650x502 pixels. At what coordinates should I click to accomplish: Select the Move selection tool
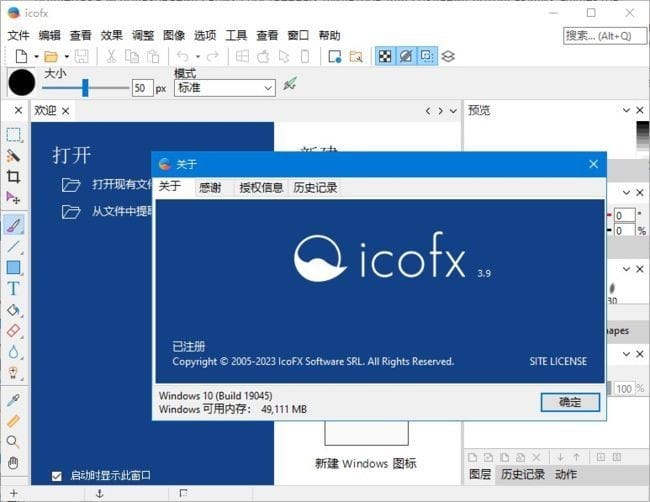pos(13,198)
